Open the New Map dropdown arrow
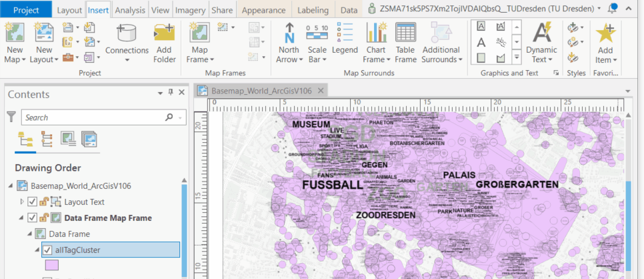The image size is (644, 279). pos(23,59)
